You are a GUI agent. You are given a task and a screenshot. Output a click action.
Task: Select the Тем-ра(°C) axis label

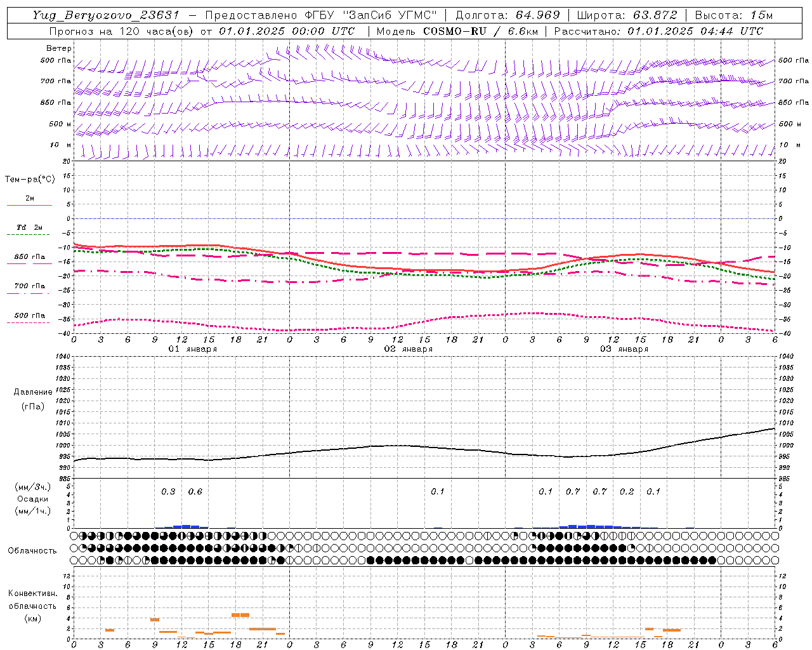[30, 180]
